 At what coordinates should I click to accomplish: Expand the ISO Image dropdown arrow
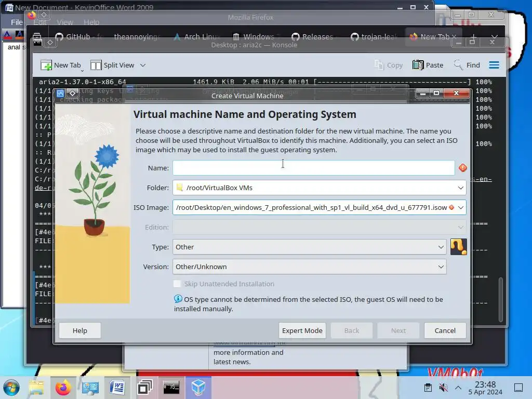coord(460,207)
